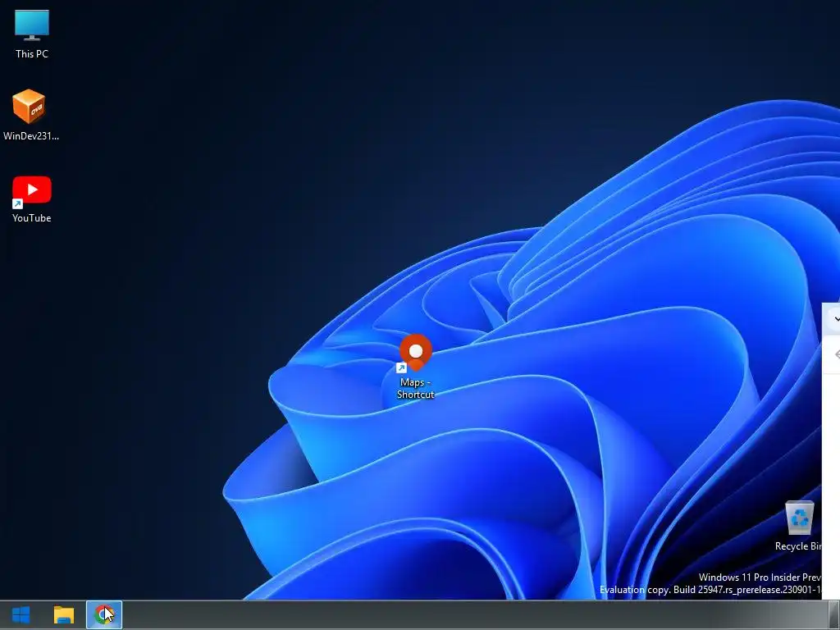Open File Explorer from the taskbar

pos(64,614)
